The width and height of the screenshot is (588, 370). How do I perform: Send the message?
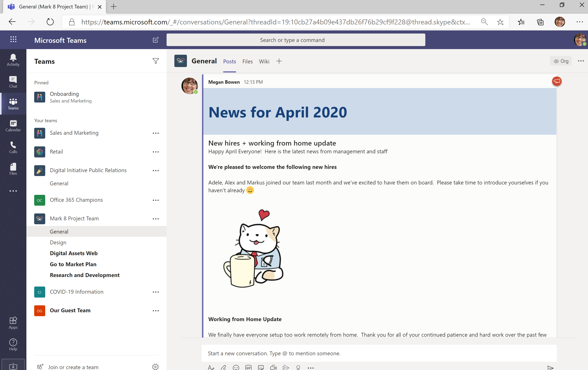pyautogui.click(x=550, y=368)
